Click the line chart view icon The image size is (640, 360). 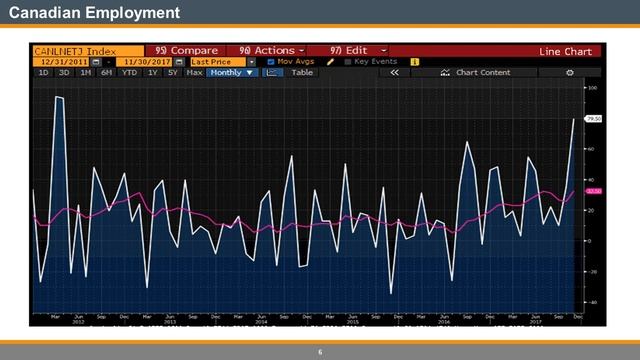pyautogui.click(x=272, y=73)
